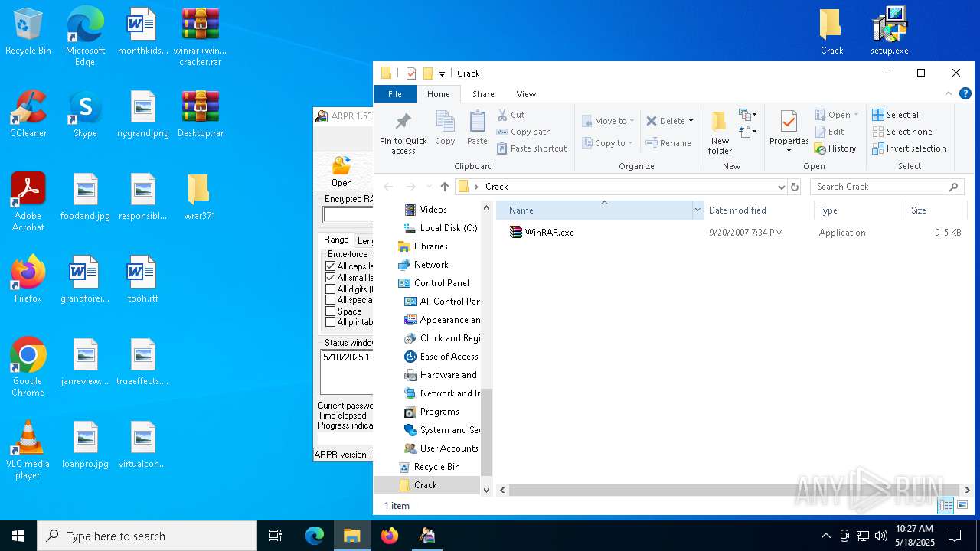Select Control Panel in navigation pane
This screenshot has width=980, height=551.
(x=434, y=283)
